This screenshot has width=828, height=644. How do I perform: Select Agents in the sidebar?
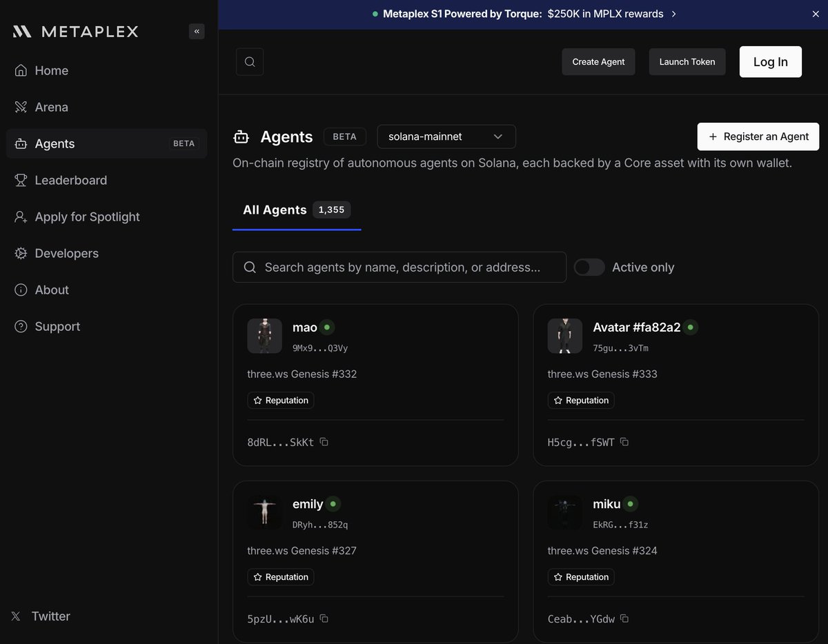pyautogui.click(x=107, y=143)
